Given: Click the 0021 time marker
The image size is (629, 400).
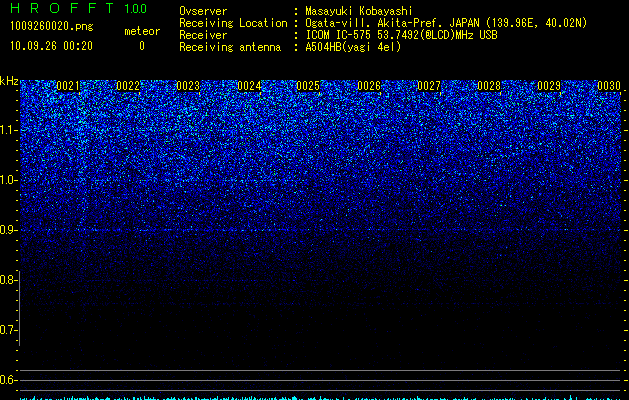Looking at the screenshot, I should pyautogui.click(x=68, y=86).
